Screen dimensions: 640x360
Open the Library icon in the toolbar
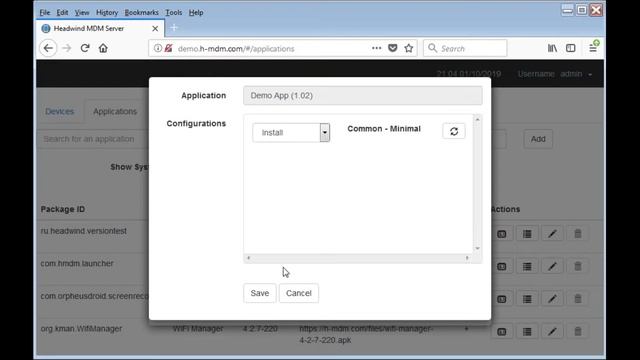coord(552,48)
